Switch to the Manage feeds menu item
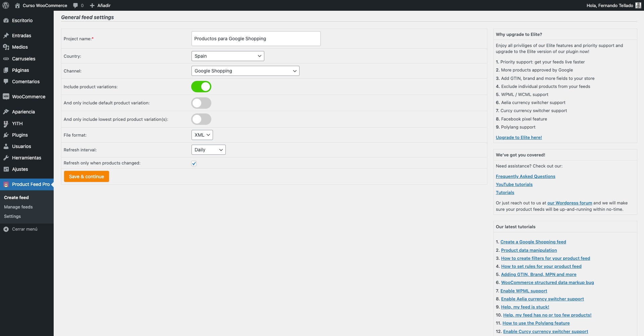This screenshot has height=336, width=644. (18, 207)
